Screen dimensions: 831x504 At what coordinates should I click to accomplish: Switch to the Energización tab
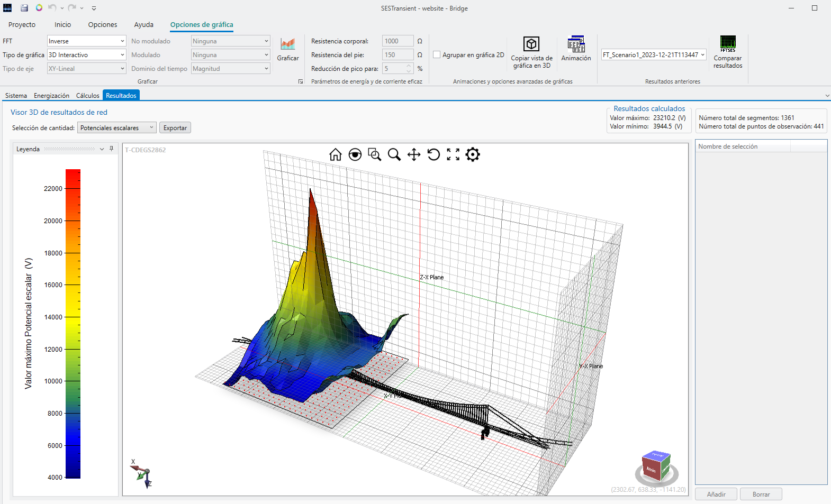point(51,96)
